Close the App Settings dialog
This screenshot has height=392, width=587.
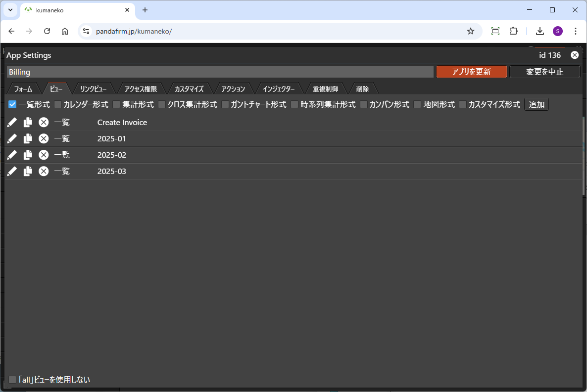(x=575, y=55)
